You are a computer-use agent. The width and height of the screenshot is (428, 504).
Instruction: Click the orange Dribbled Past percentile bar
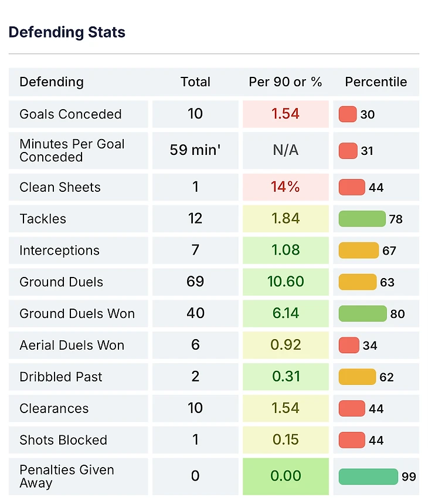pos(357,377)
